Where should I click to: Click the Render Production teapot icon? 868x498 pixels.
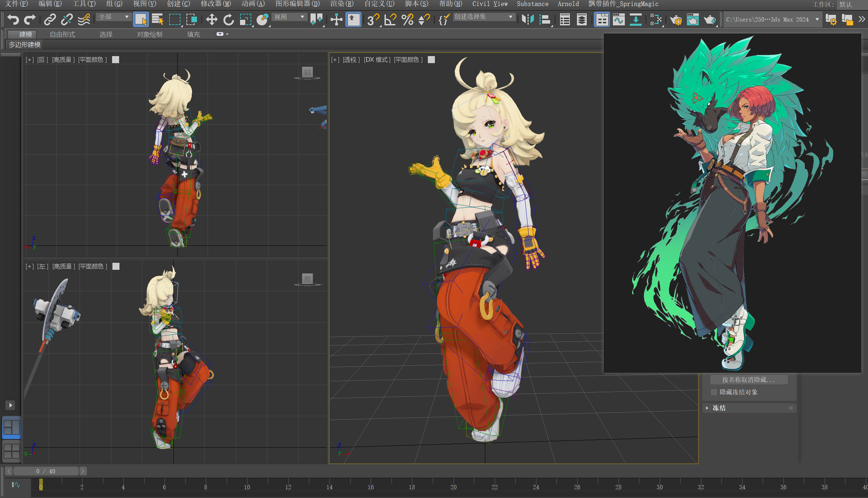coord(710,19)
